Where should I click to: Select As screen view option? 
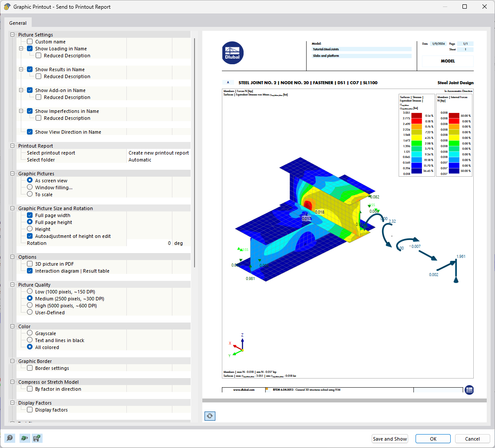point(30,180)
